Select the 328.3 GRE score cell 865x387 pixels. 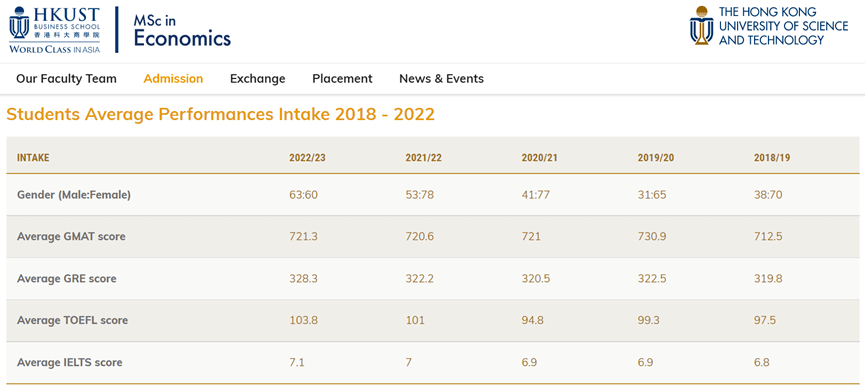point(303,278)
